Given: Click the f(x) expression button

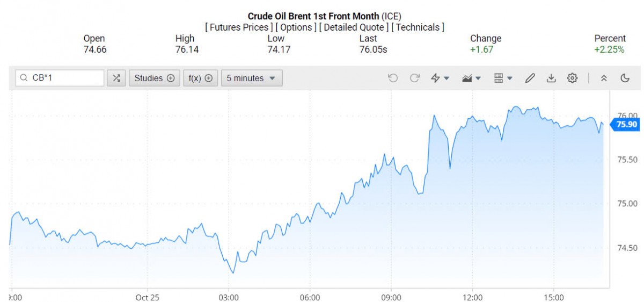Looking at the screenshot, I should point(201,78).
